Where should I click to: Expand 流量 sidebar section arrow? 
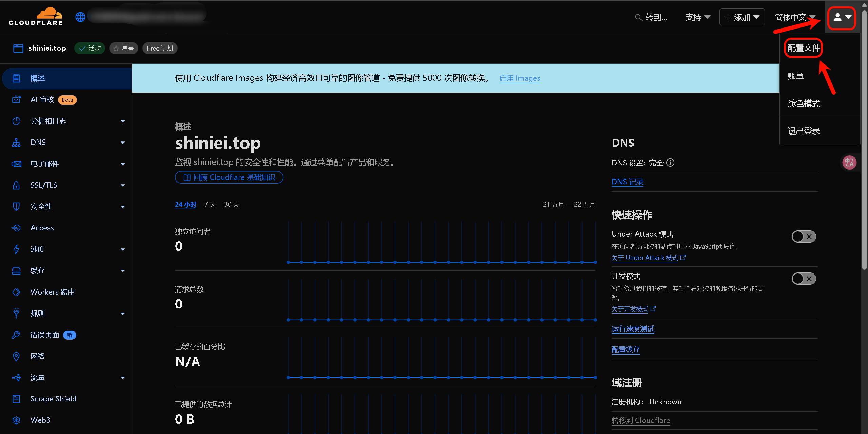123,378
